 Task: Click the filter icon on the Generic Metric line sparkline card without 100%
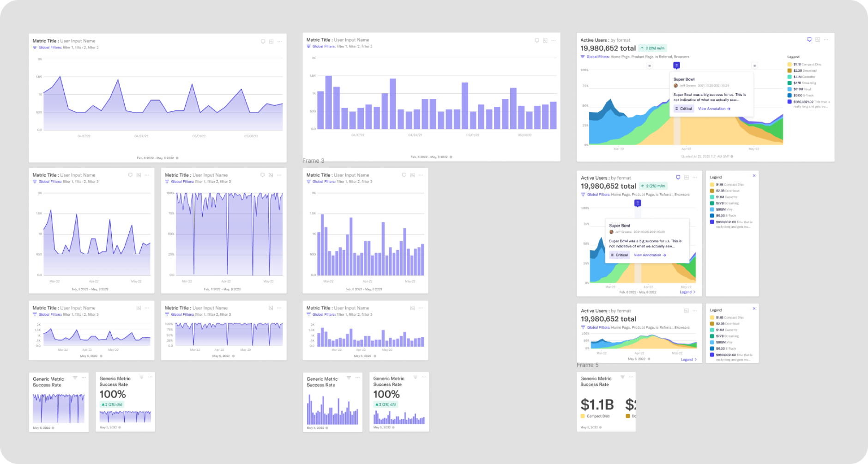pos(75,378)
